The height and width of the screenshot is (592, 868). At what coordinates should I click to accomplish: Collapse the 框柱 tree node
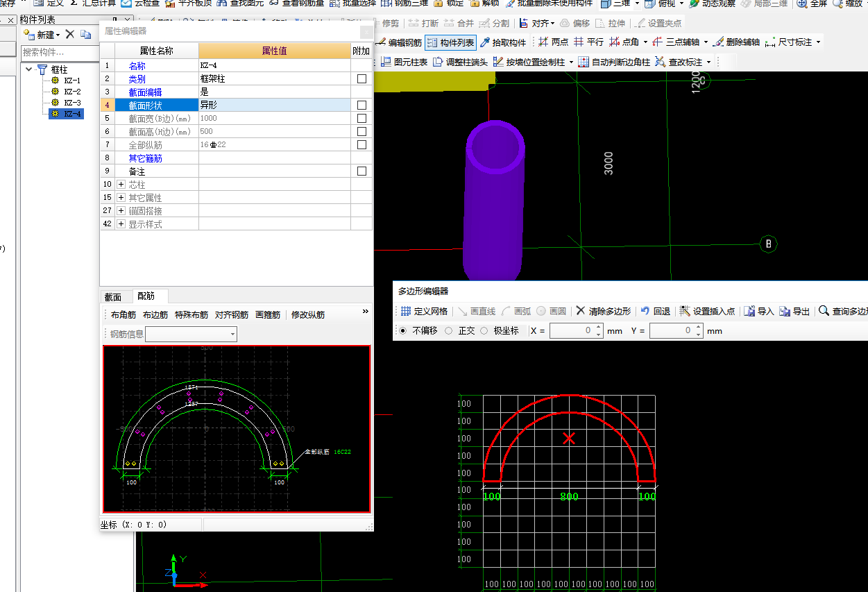[29, 69]
